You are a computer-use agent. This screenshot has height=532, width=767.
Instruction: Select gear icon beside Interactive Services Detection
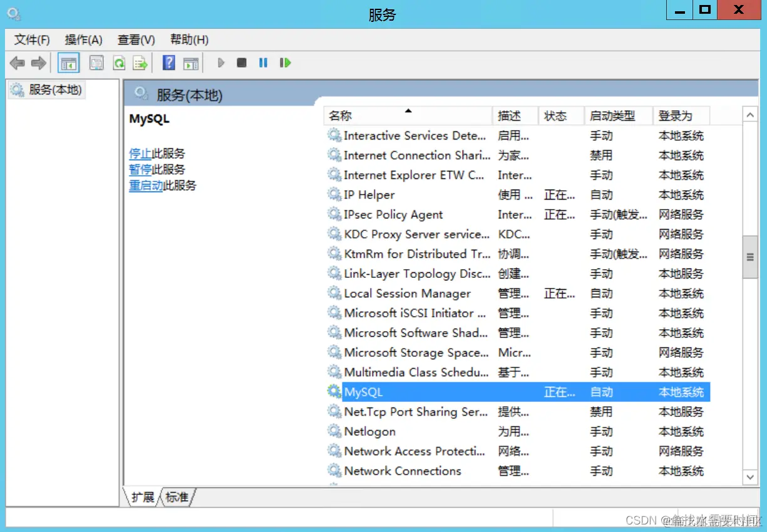tap(334, 135)
